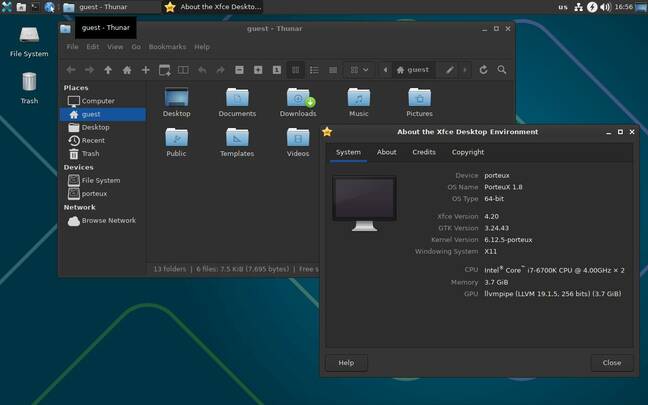Open the view switcher dropdown
Screen dimensions: 648x405
point(359,70)
